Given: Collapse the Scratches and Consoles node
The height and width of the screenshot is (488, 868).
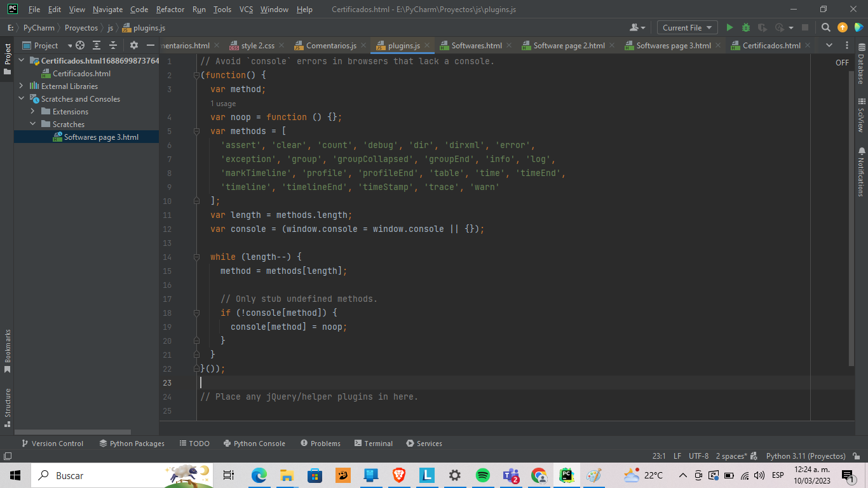Looking at the screenshot, I should 21,98.
